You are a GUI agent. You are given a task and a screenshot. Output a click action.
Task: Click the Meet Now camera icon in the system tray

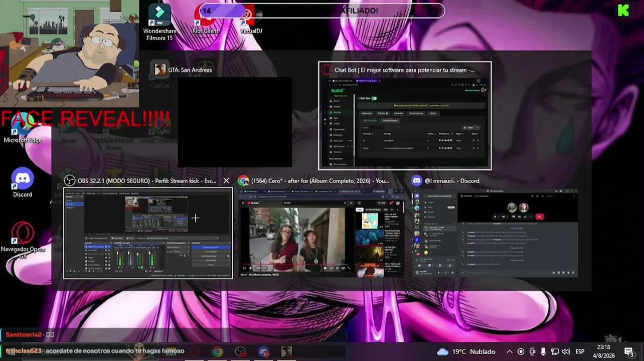point(532,351)
